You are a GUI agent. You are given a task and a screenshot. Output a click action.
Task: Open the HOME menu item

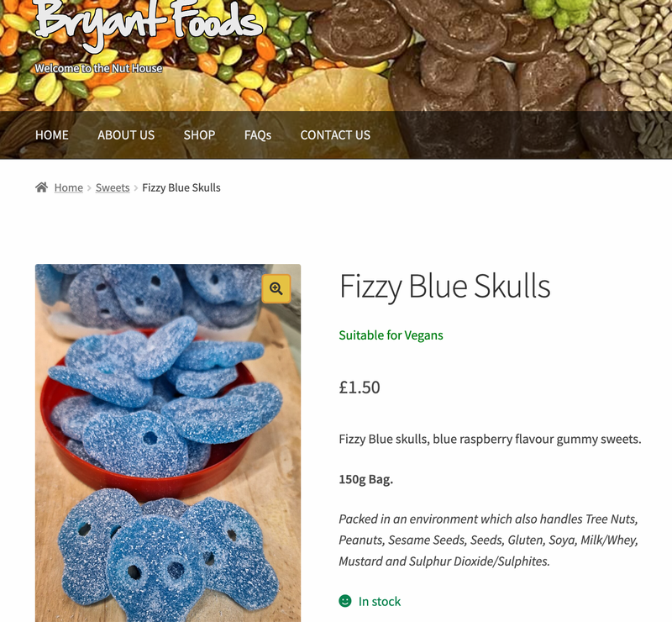pyautogui.click(x=52, y=135)
